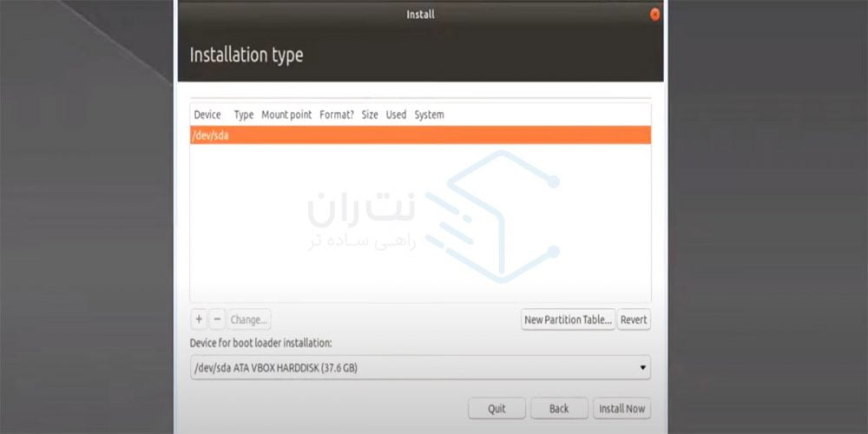Go Back to the previous step

pos(559,409)
